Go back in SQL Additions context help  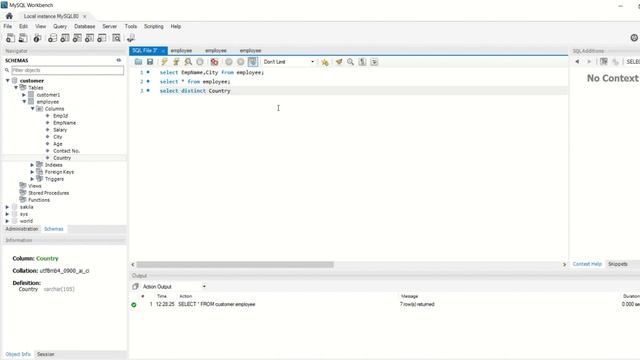point(577,62)
